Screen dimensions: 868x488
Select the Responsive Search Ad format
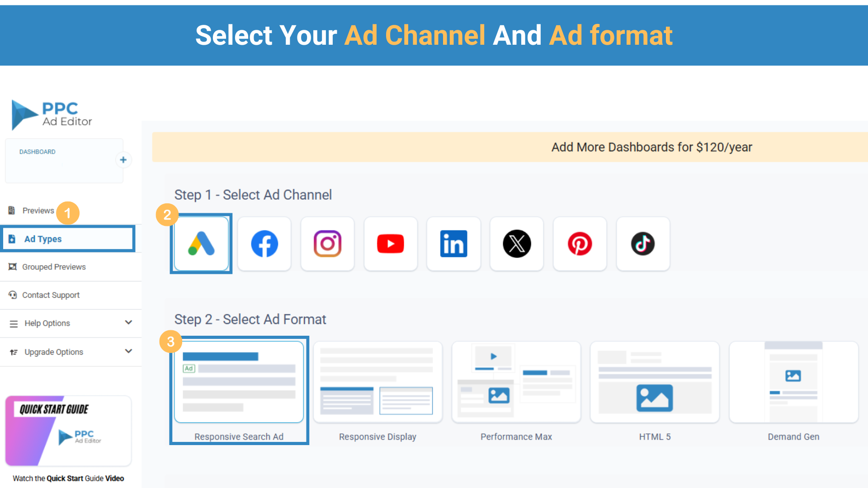click(x=239, y=382)
